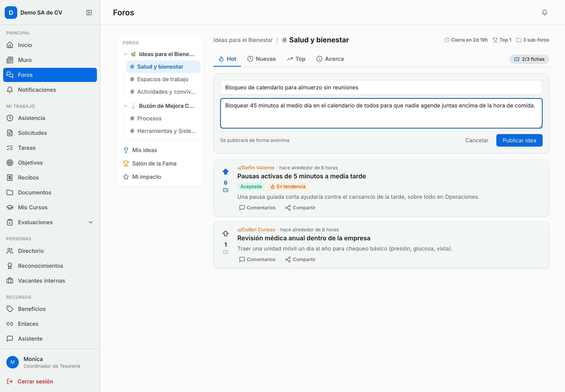The height and width of the screenshot is (392, 565).
Task: Expand the Evaluaciones sidebar menu
Action: (90, 222)
